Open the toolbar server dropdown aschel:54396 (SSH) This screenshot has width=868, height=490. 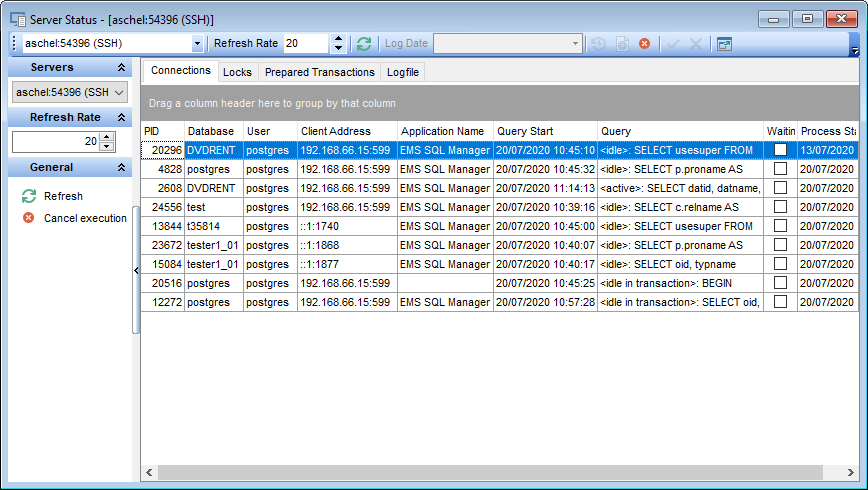point(197,44)
